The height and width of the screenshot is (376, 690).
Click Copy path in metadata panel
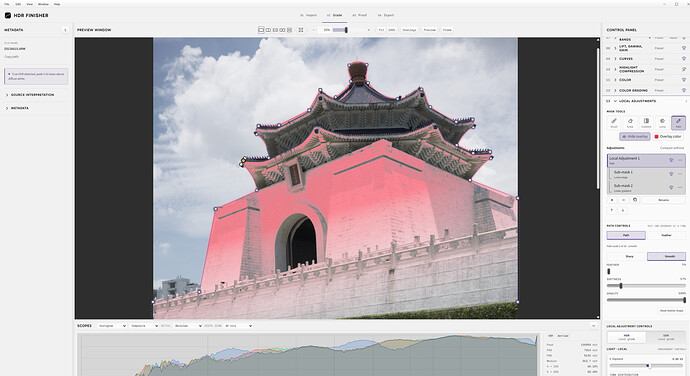pos(11,57)
